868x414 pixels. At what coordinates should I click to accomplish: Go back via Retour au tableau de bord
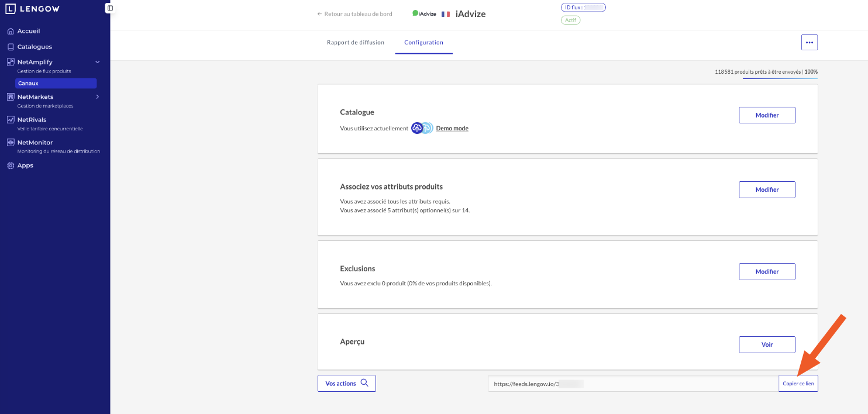point(354,13)
